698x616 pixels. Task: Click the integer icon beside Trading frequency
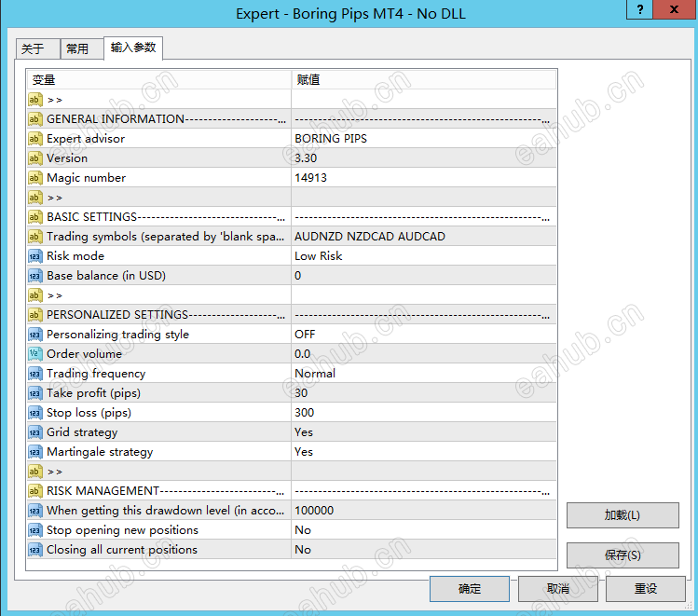(35, 374)
